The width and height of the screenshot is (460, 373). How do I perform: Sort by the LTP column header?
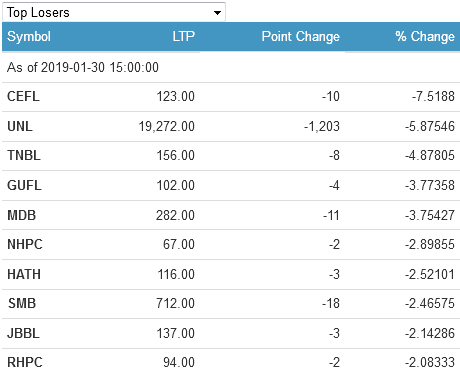click(184, 36)
